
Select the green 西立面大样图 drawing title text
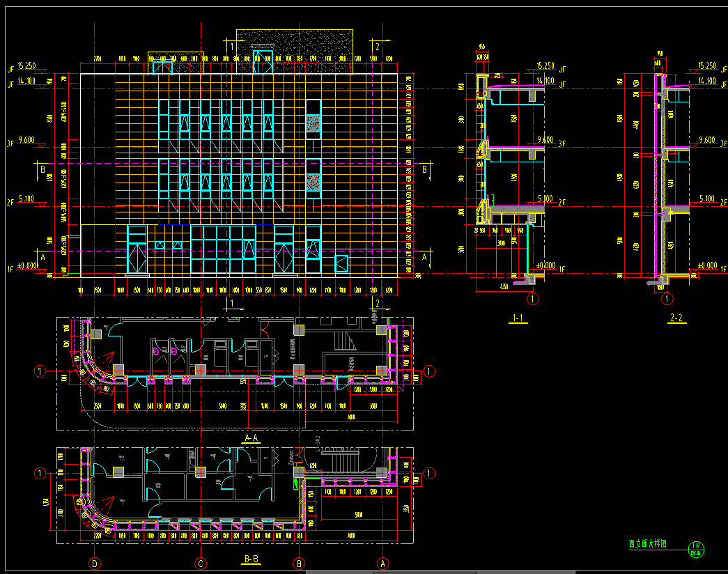pos(648,543)
